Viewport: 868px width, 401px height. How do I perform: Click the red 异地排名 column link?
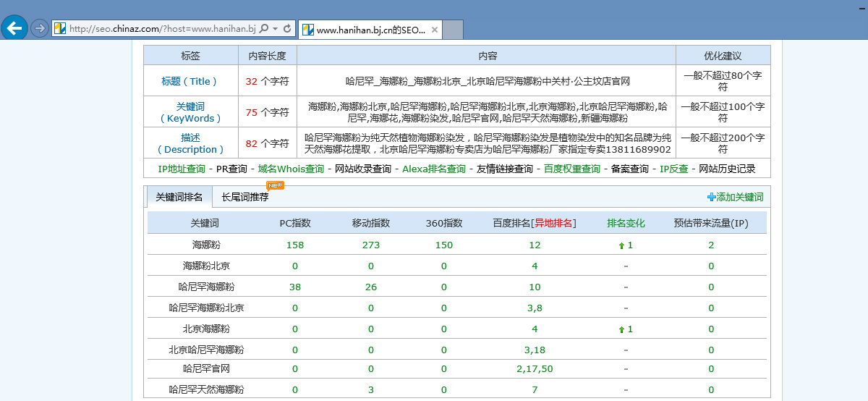click(553, 223)
